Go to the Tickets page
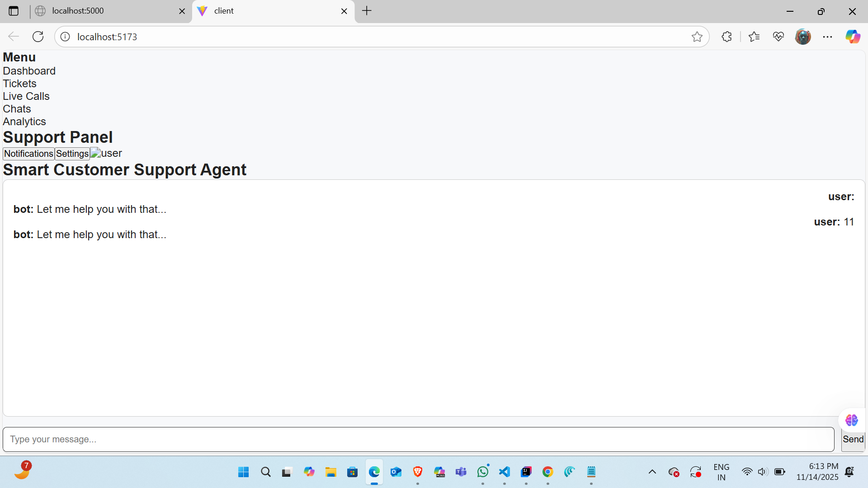 pyautogui.click(x=19, y=83)
